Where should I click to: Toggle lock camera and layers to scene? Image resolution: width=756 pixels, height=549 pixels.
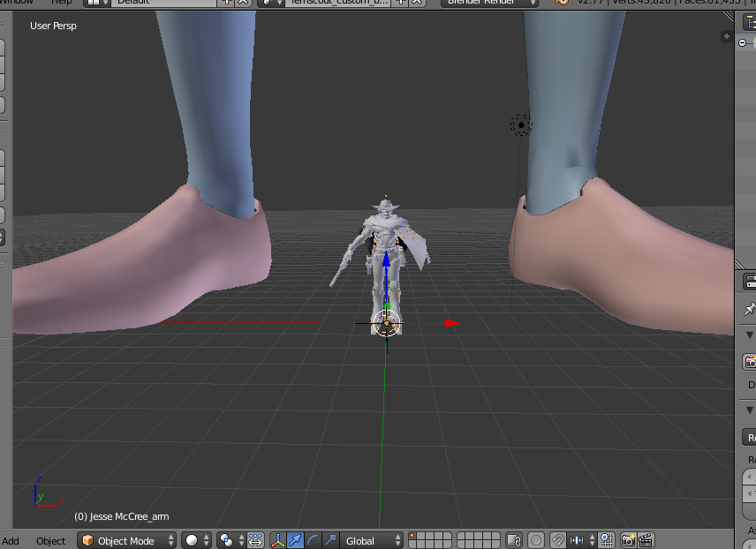click(x=514, y=540)
